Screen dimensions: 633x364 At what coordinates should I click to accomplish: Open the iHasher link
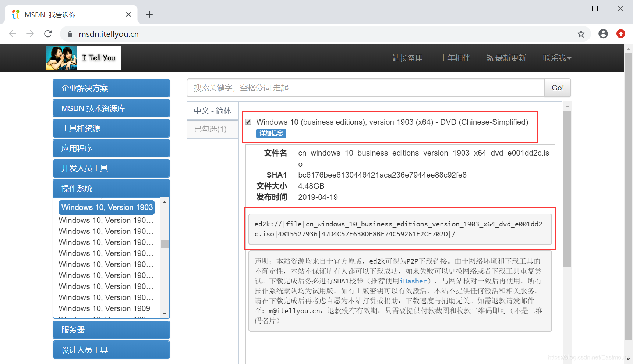click(x=413, y=281)
